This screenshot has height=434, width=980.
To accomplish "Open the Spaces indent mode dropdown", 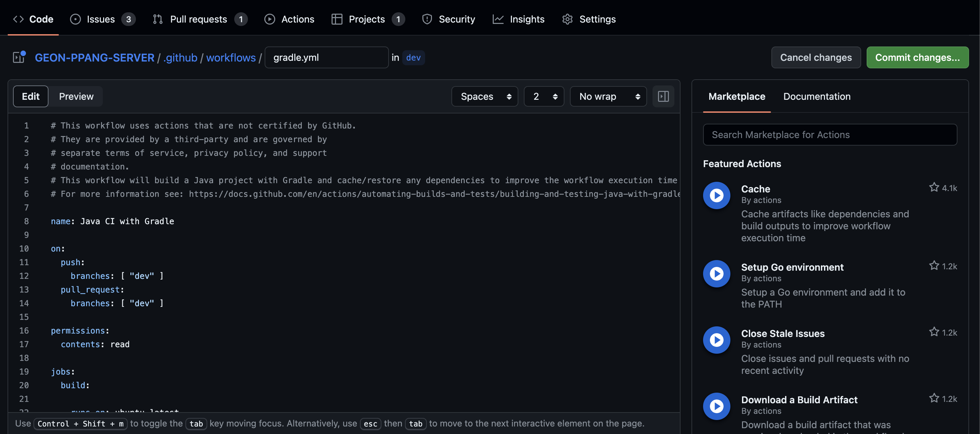I will pyautogui.click(x=484, y=96).
